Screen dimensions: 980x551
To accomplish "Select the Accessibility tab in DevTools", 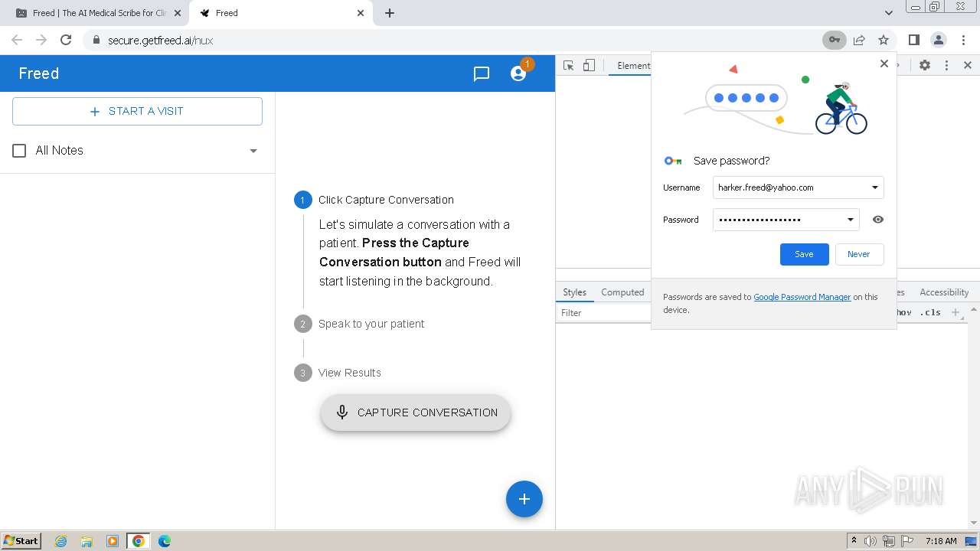I will 944,292.
